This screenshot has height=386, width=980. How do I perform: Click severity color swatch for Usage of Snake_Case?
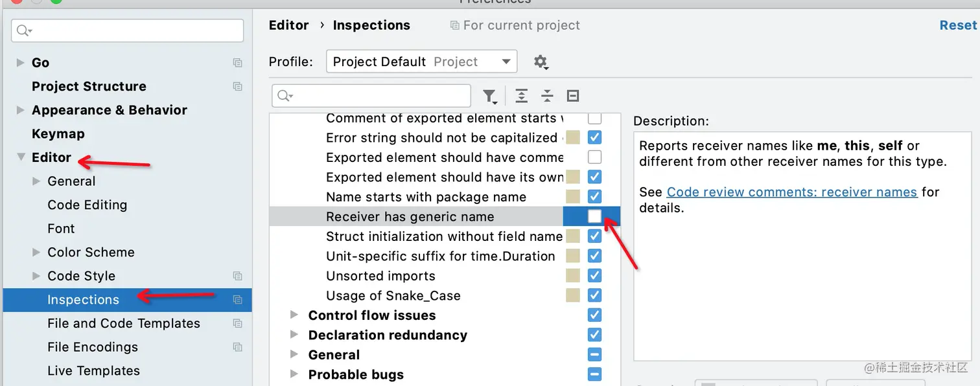click(572, 295)
